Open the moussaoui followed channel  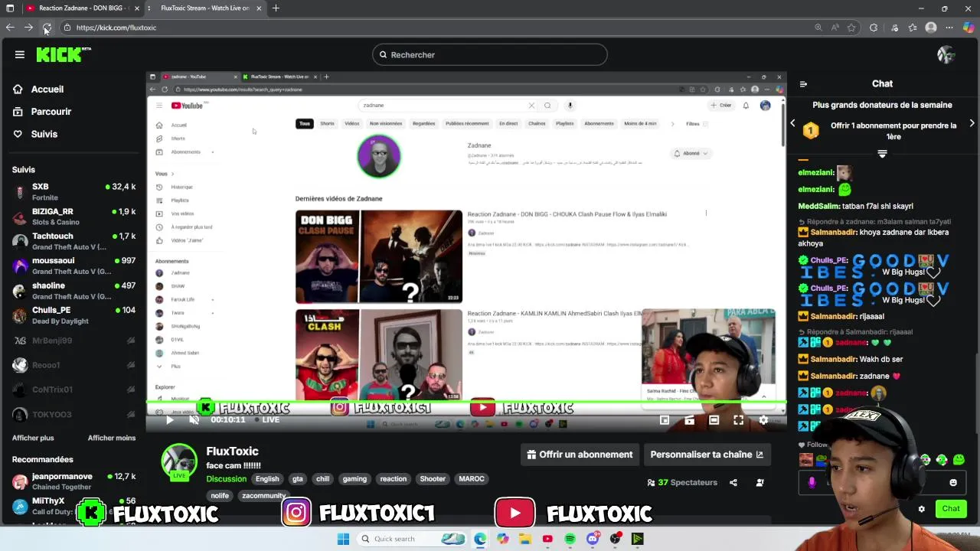73,266
